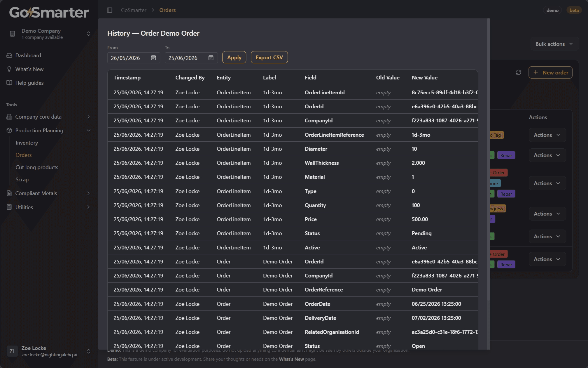Collapse Production Planning section

(89, 131)
